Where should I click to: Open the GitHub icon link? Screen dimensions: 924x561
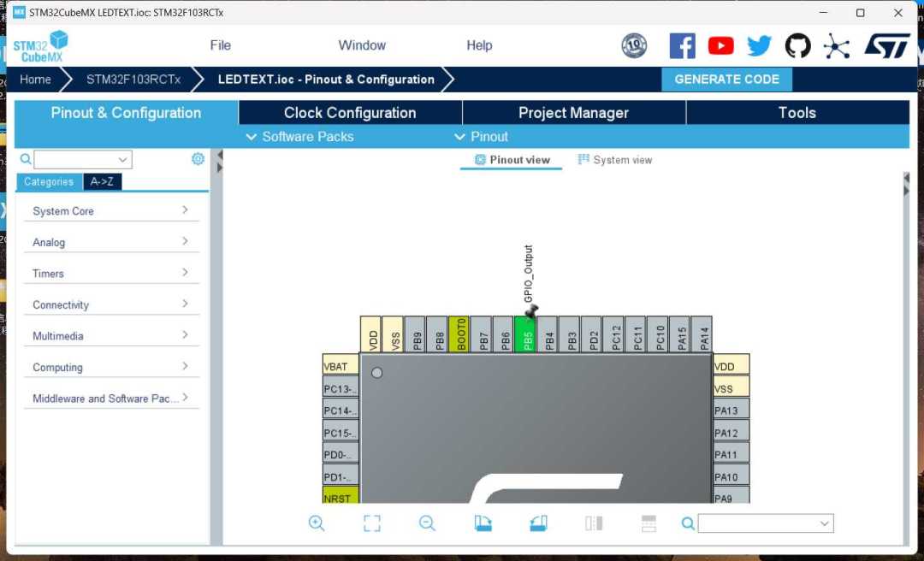tap(798, 45)
